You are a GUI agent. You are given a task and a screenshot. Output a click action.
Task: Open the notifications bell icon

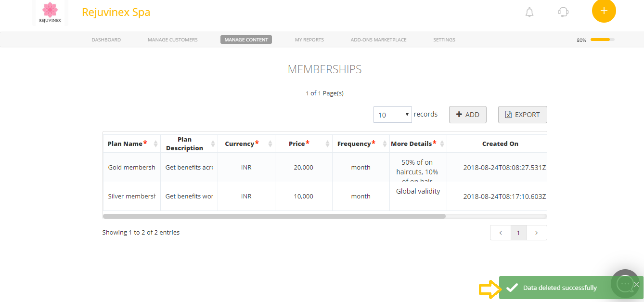[529, 13]
